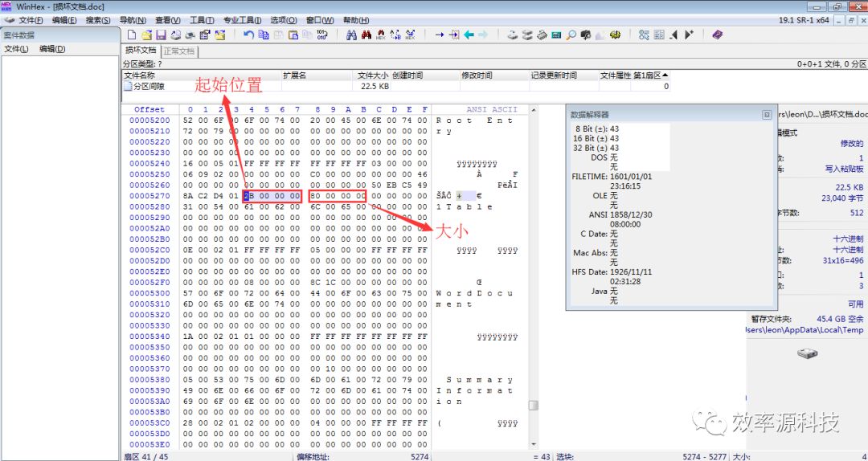Take a volume snapshot with the camera icon
868x461 pixels.
(586, 35)
